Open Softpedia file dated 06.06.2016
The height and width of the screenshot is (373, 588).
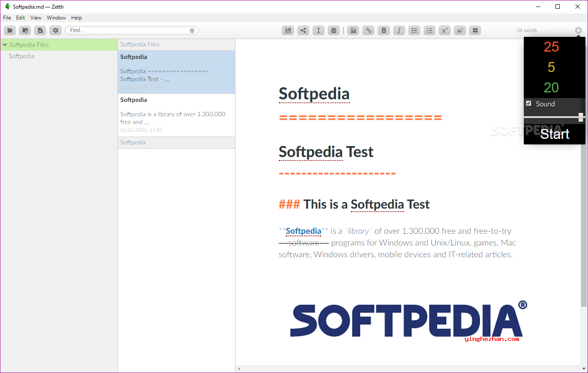click(x=176, y=115)
